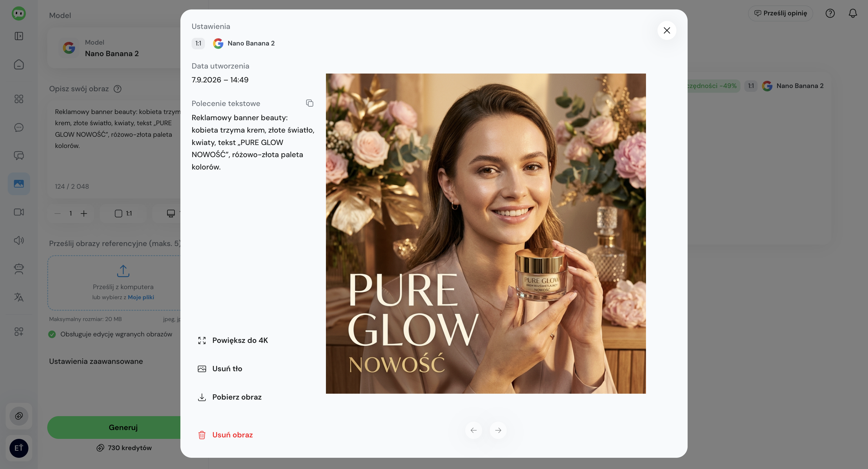Open the help question mark icon in header

[x=830, y=14]
